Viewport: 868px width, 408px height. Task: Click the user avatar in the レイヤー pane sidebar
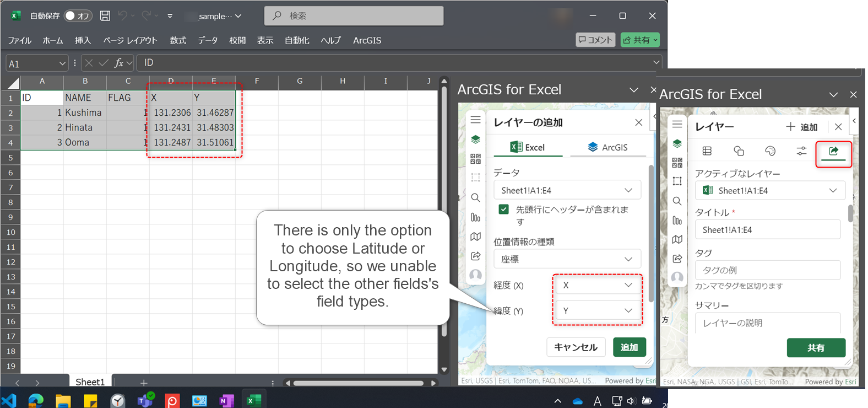coord(677,278)
